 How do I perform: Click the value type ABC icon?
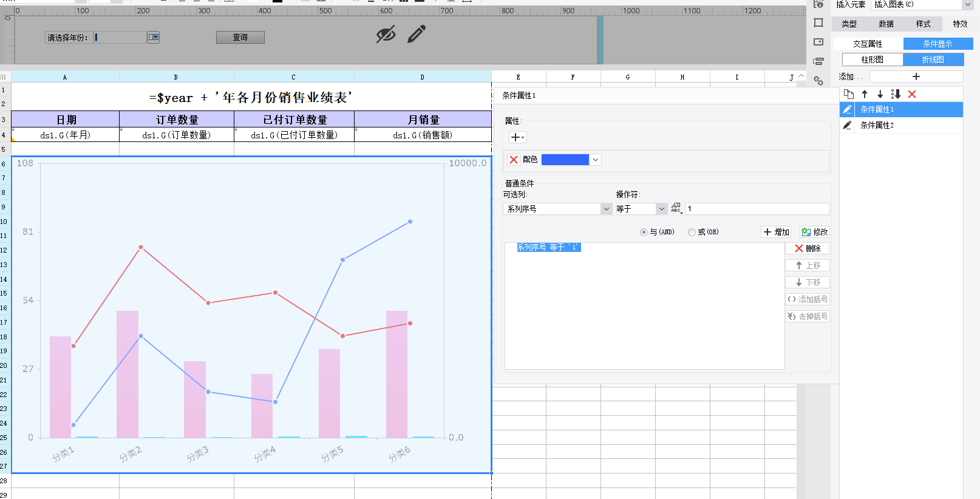[x=676, y=208]
